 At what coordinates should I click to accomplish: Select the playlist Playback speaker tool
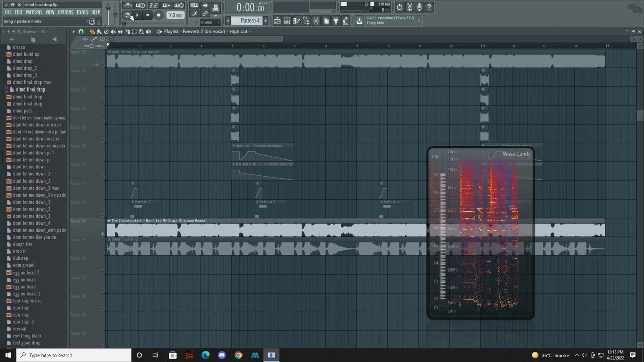coord(148,32)
